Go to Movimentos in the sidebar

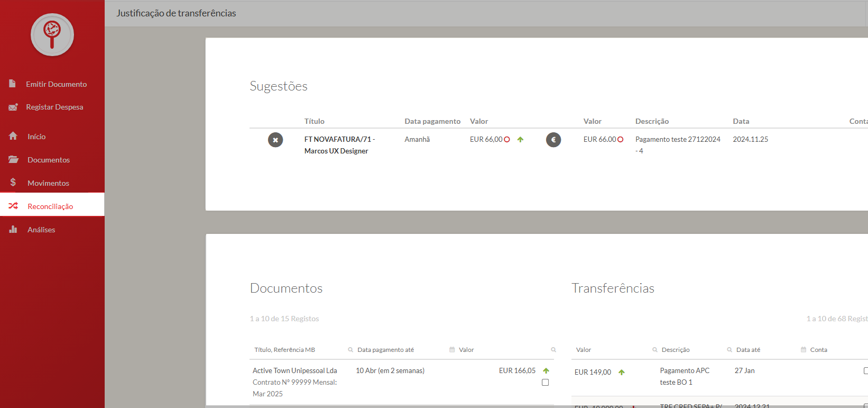click(x=48, y=183)
